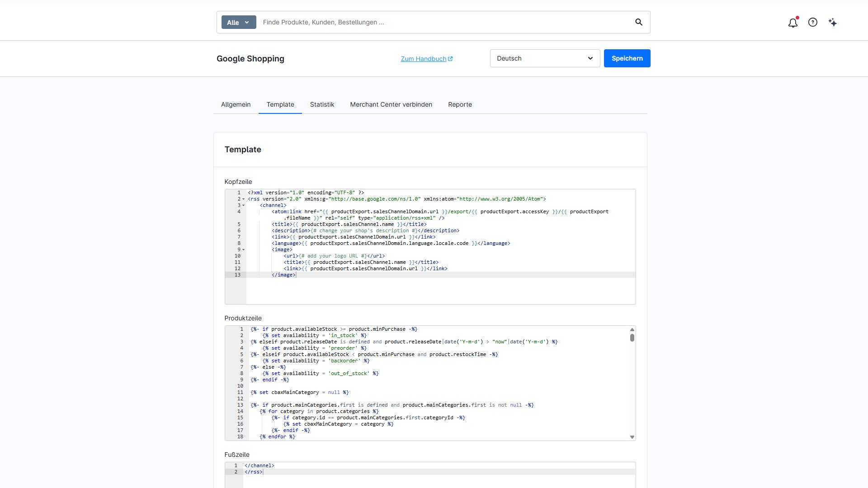The width and height of the screenshot is (868, 488).
Task: Click the Produktzeile scrollbar thumb
Action: click(x=632, y=338)
